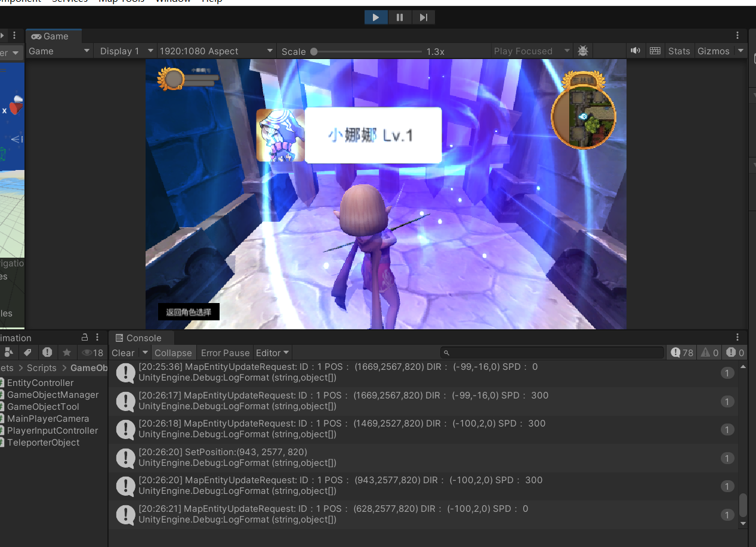
Task: Open the Display 1 dropdown
Action: point(125,51)
